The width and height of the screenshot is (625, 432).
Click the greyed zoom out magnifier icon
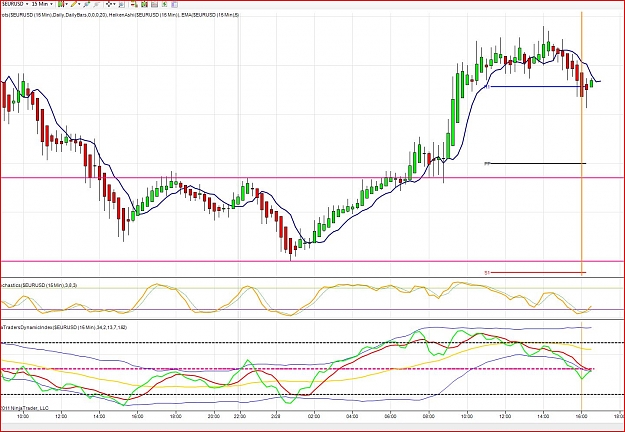pyautogui.click(x=97, y=5)
